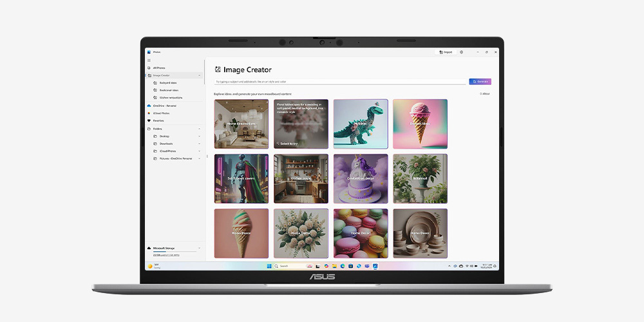Screen dimensions: 644x322
Task: Collapse the Folders section
Action: click(x=200, y=129)
